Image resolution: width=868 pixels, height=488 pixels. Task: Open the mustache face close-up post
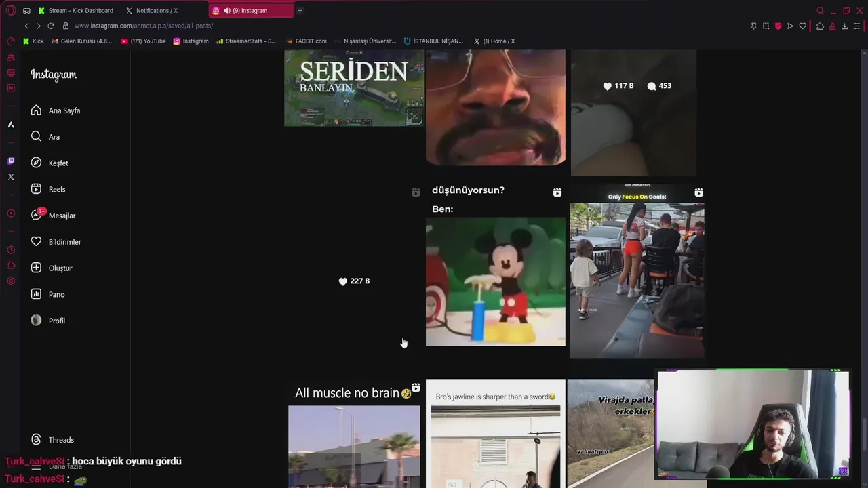tap(496, 107)
